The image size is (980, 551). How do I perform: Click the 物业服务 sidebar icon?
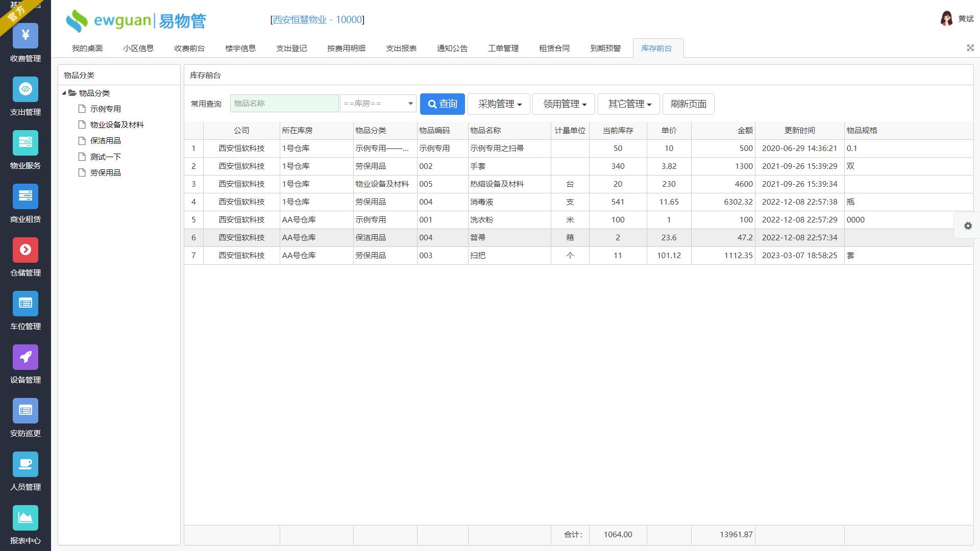point(26,143)
